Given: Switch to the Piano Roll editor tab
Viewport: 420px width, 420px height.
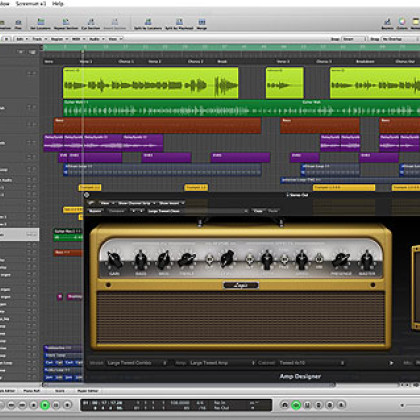Looking at the screenshot, I should coord(32,391).
